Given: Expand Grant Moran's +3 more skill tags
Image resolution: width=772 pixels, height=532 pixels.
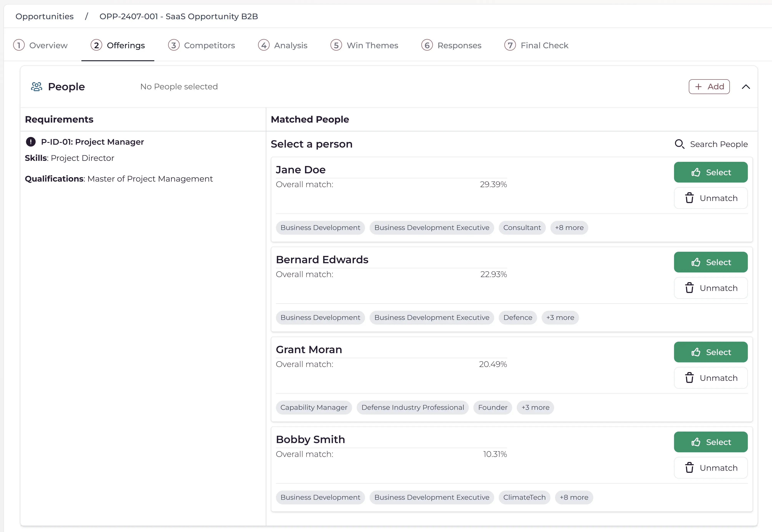Looking at the screenshot, I should (x=535, y=407).
